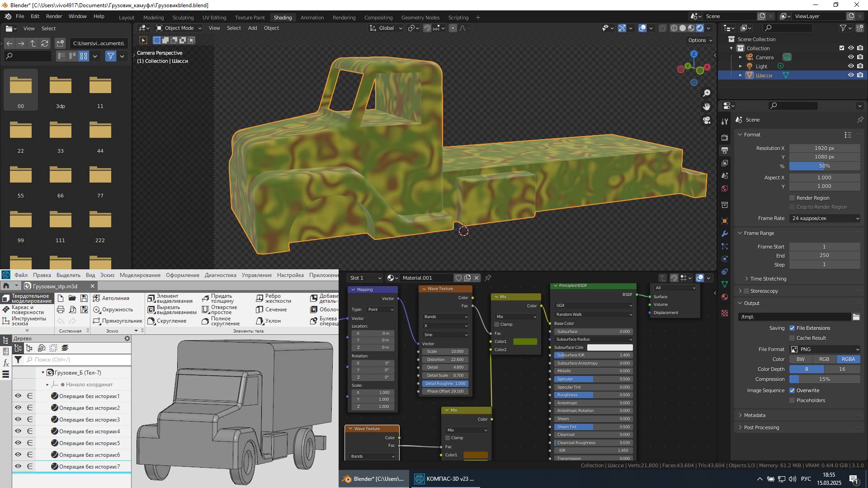This screenshot has width=868, height=488.
Task: Switch viewport to Rendered shading mode
Action: click(700, 28)
